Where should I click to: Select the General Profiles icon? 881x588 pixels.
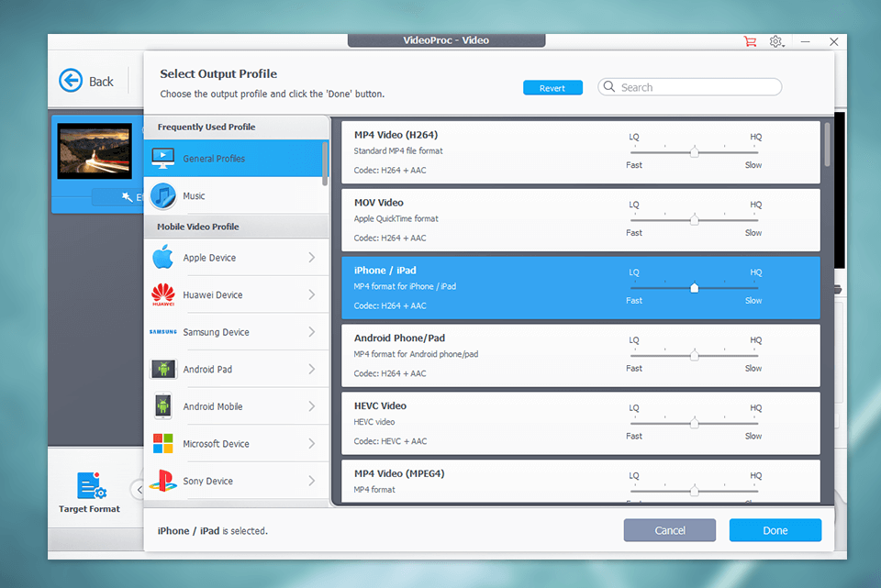pyautogui.click(x=164, y=158)
